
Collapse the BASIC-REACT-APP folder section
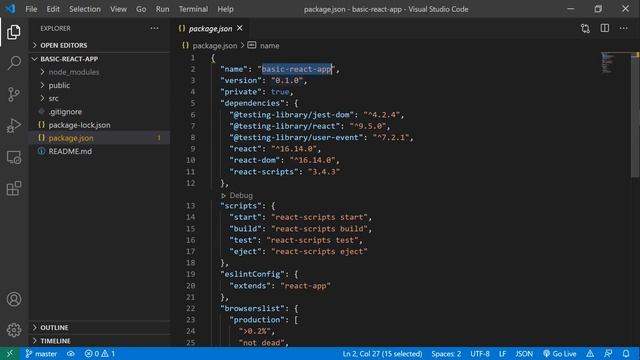(99, 59)
